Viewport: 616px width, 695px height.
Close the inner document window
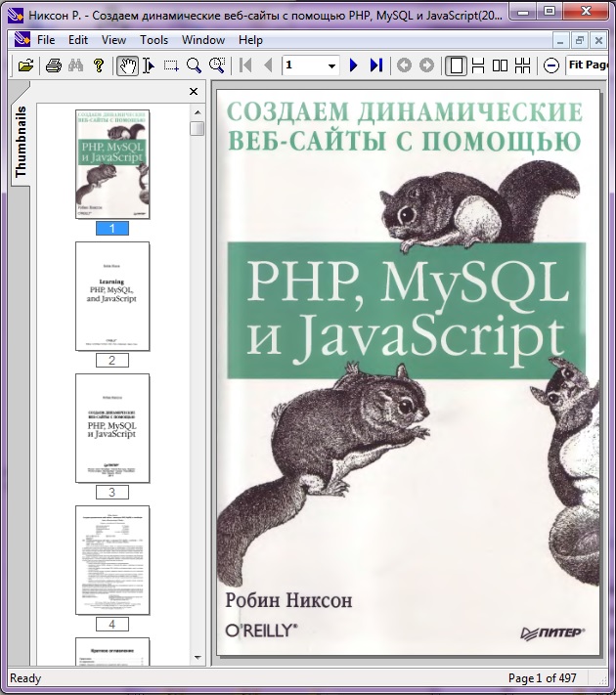pos(598,41)
